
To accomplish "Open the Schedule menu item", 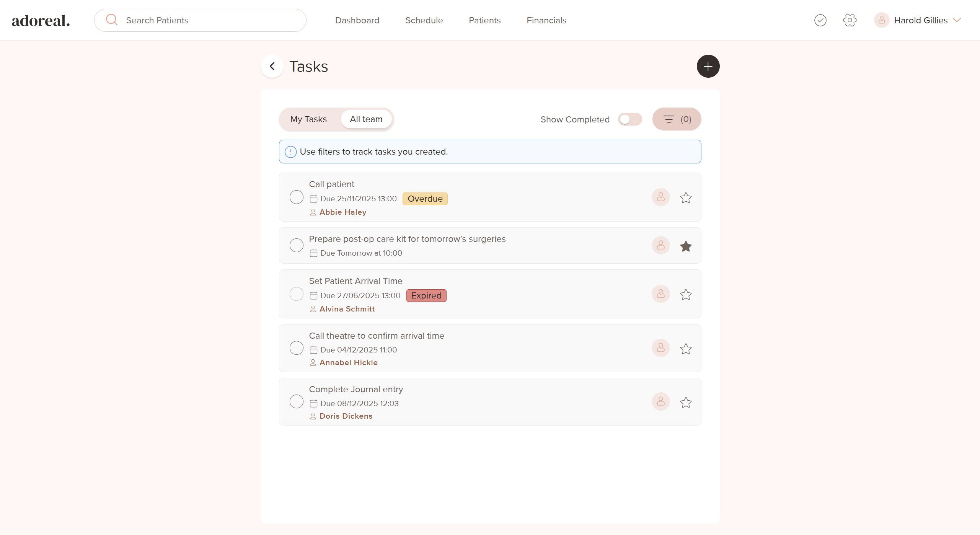I will (424, 20).
